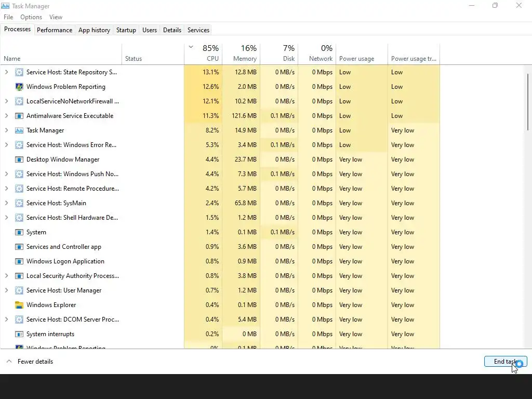Click the 121.6 MB memory value

click(244, 116)
